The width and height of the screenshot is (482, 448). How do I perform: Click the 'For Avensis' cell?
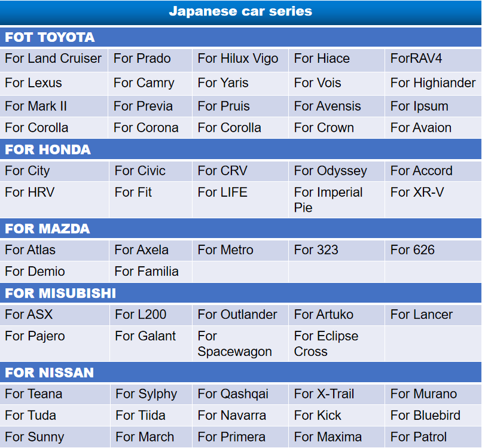click(x=328, y=106)
